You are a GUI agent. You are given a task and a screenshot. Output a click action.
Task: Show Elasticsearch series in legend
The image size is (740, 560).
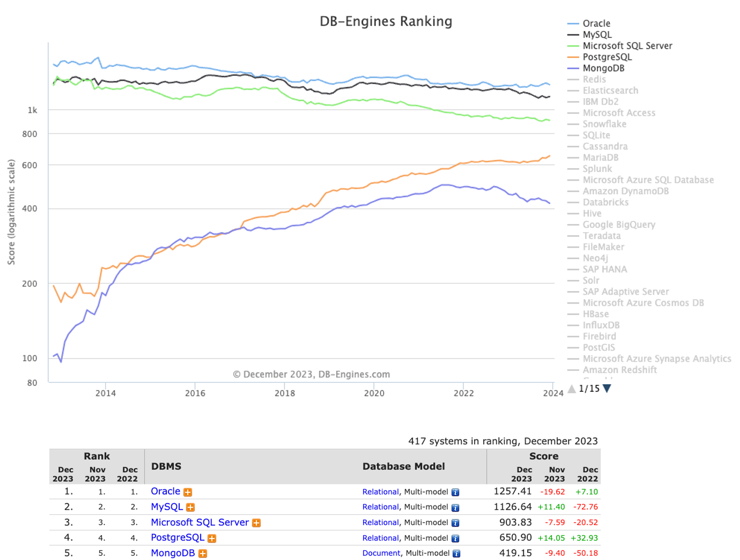click(603, 91)
